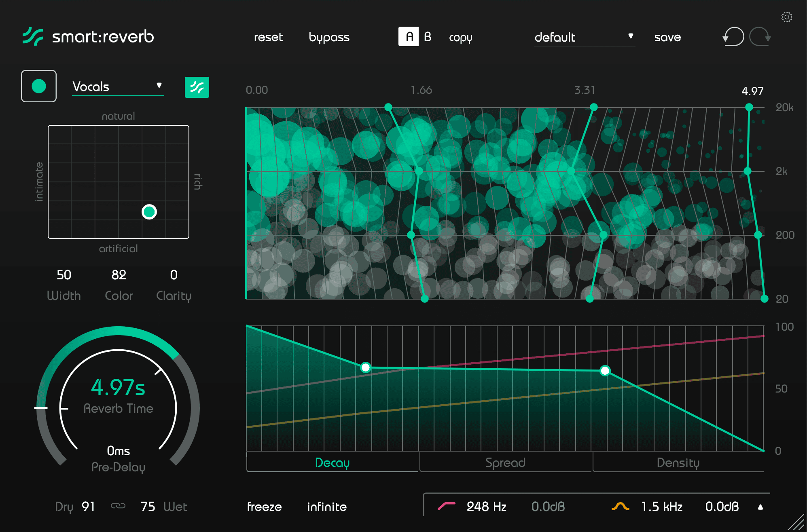Viewport: 807px width, 532px height.
Task: Click the last time line's 2k handle
Action: 748,171
